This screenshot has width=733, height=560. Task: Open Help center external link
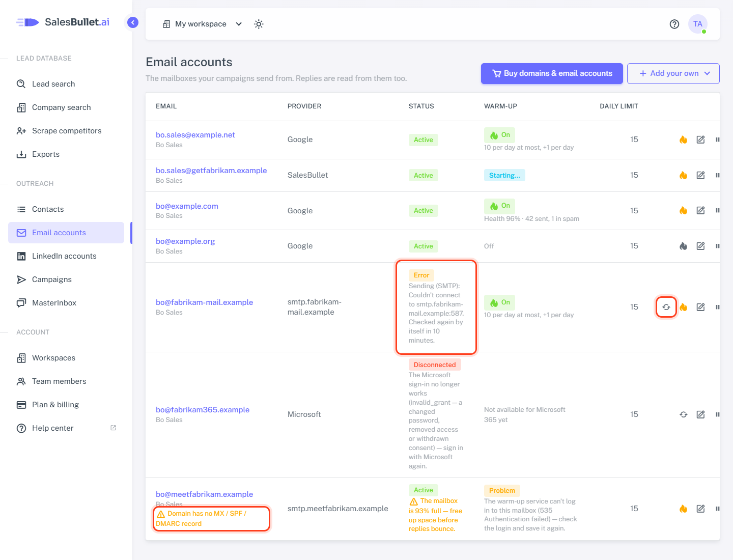click(66, 428)
